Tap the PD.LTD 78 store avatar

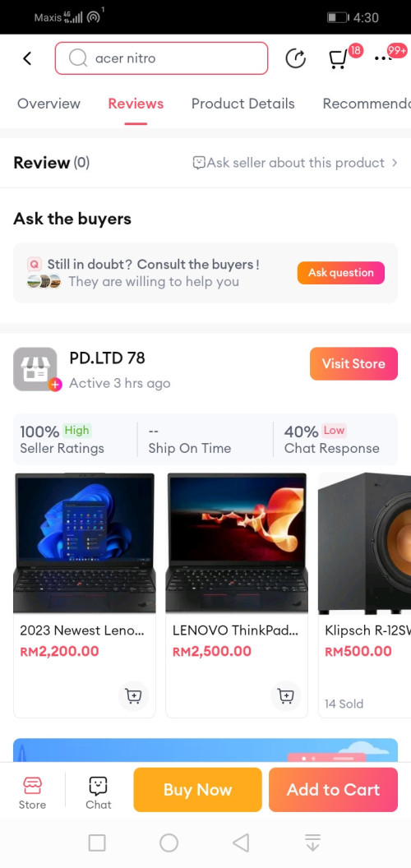click(x=35, y=369)
